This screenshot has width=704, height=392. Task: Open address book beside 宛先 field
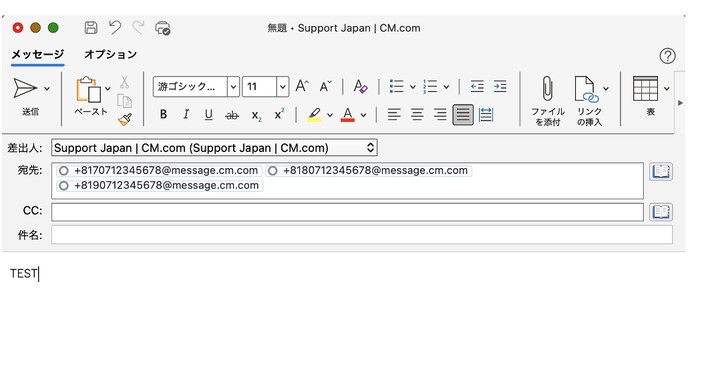(661, 172)
